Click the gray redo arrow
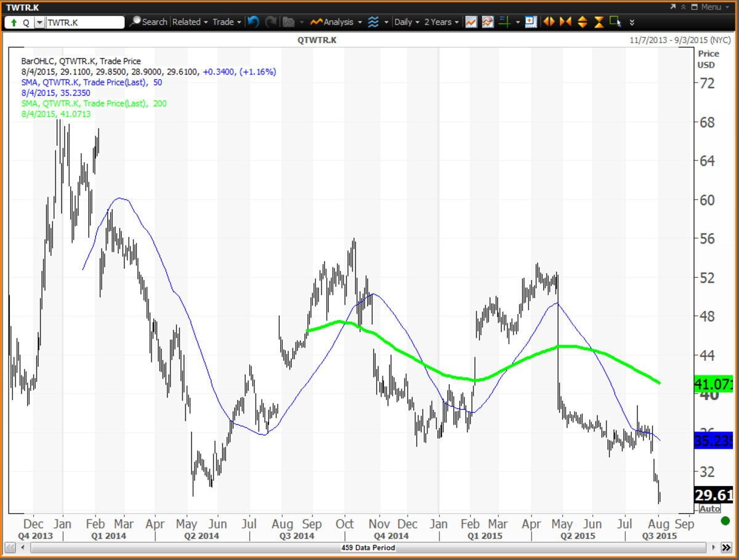The image size is (739, 560). point(270,22)
